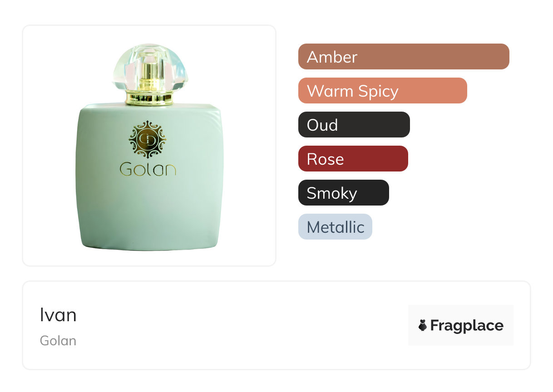Image resolution: width=553 pixels, height=392 pixels.
Task: Click the bottle's base at the bottom edge
Action: coord(150,247)
